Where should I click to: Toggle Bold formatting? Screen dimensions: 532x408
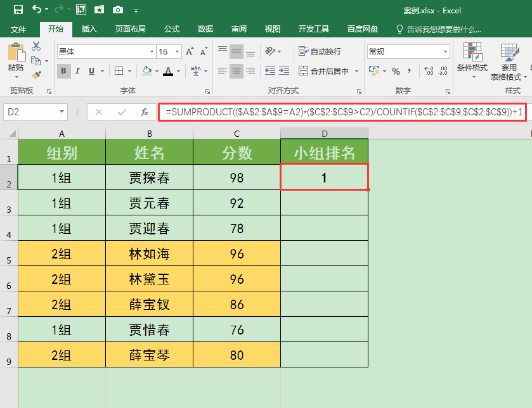[64, 71]
